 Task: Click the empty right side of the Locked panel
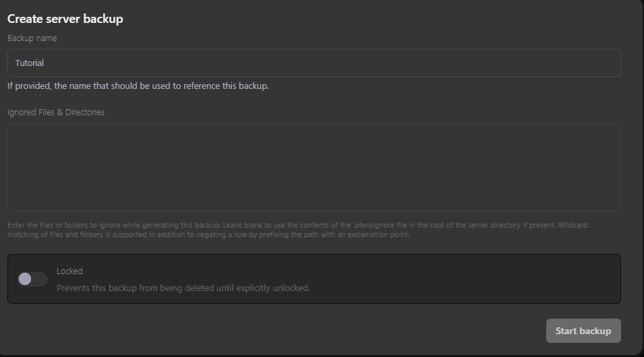(x=506, y=279)
